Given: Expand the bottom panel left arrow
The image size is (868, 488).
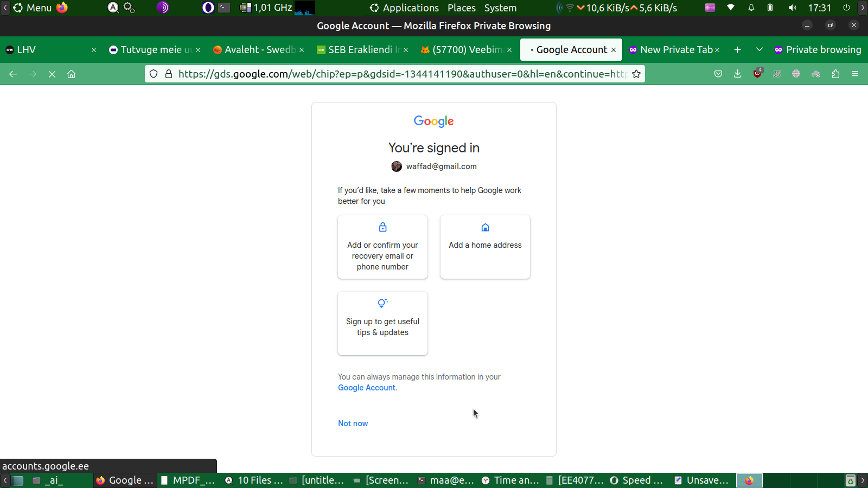Looking at the screenshot, I should 5,480.
